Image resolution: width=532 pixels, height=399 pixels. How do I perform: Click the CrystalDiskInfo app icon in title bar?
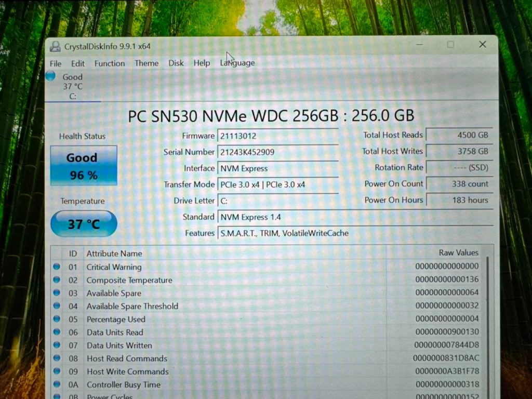coord(55,46)
